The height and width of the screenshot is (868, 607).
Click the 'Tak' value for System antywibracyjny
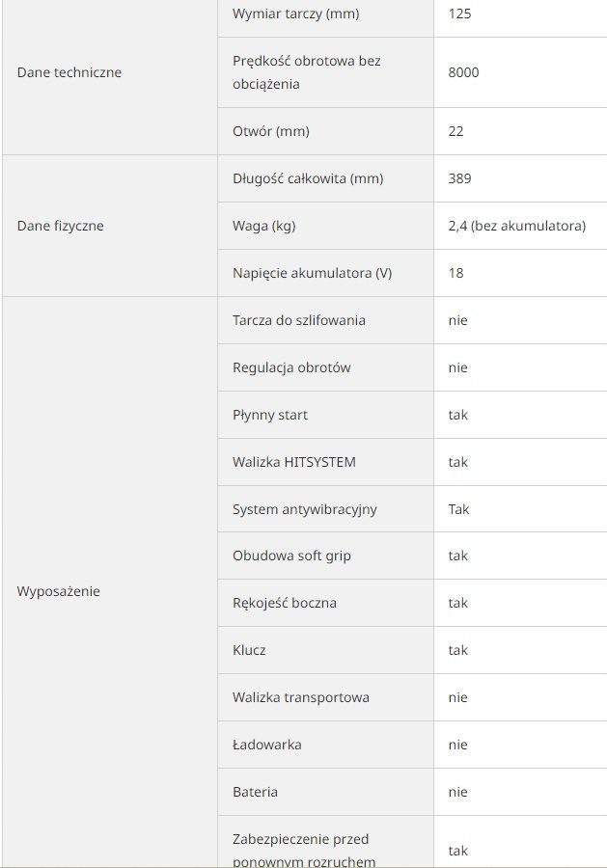coord(458,509)
